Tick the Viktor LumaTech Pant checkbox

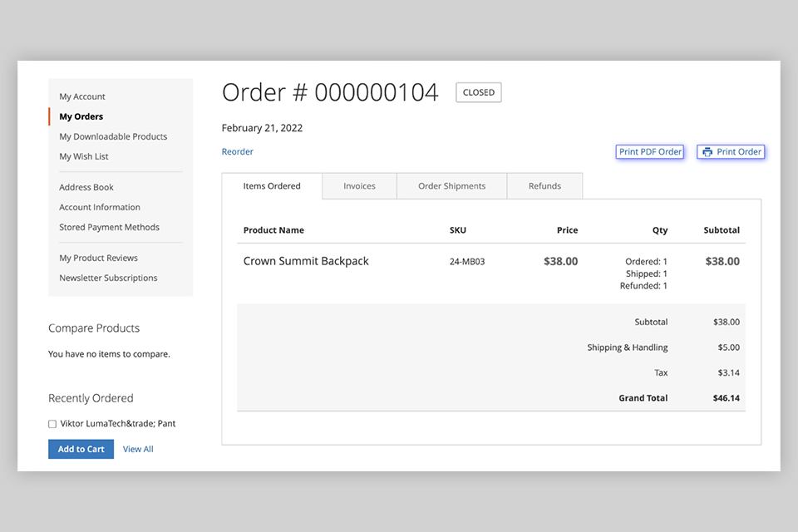52,424
